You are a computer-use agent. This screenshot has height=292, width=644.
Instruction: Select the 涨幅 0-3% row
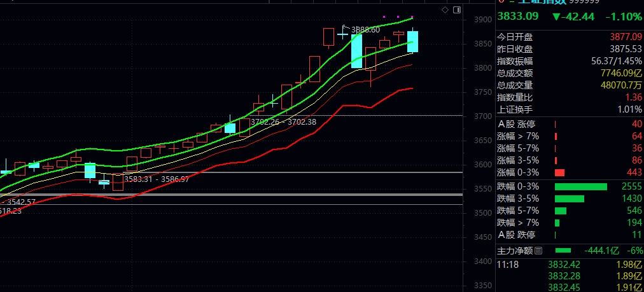pos(570,172)
